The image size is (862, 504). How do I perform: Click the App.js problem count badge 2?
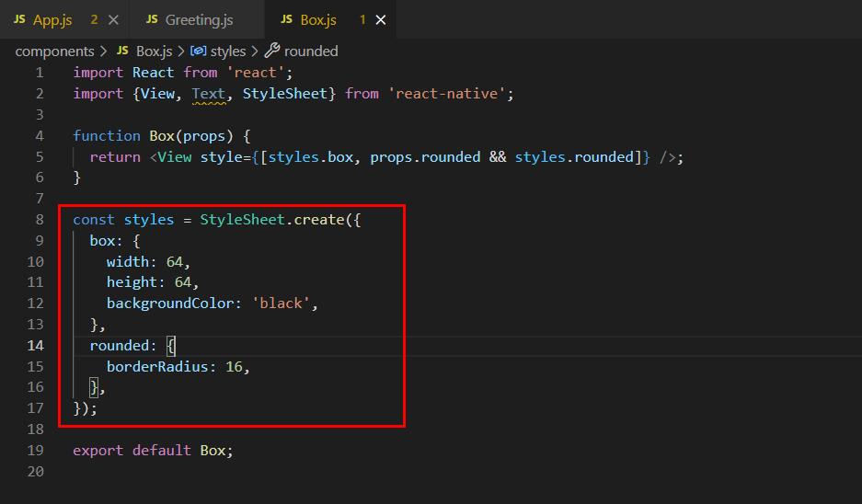point(94,20)
